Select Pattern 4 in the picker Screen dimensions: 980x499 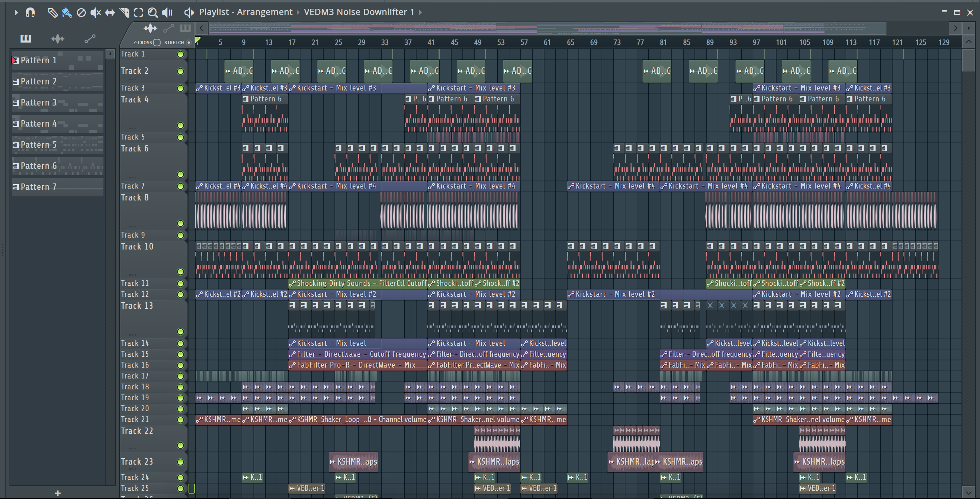[x=58, y=124]
